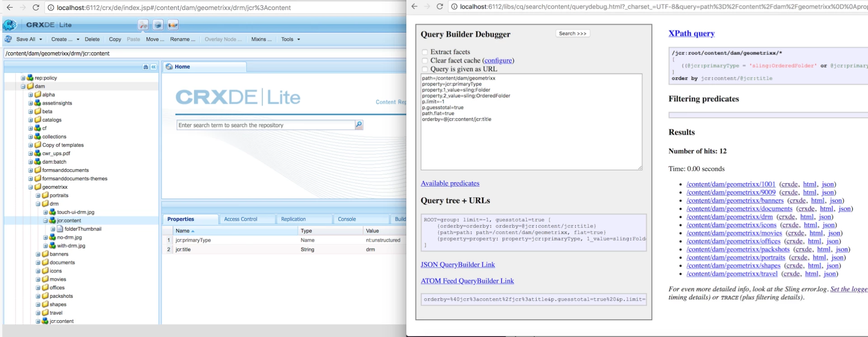Click the refresh icon next to Save All

(x=8, y=39)
